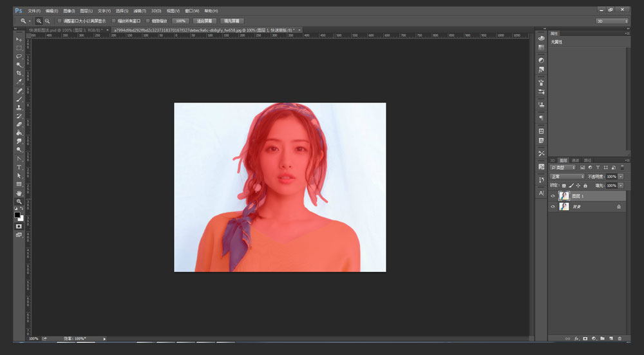Screen dimensions: 644x355
Task: Select the Move tool
Action: [x=19, y=40]
